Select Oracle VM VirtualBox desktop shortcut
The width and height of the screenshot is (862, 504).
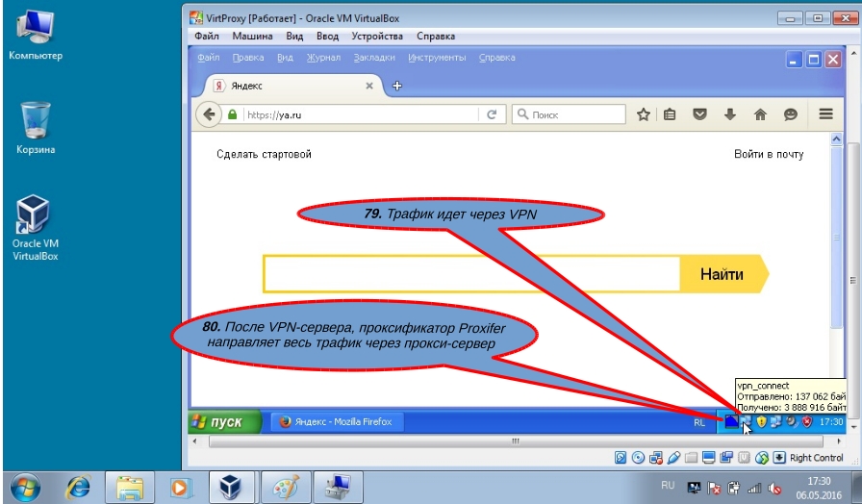tap(36, 228)
